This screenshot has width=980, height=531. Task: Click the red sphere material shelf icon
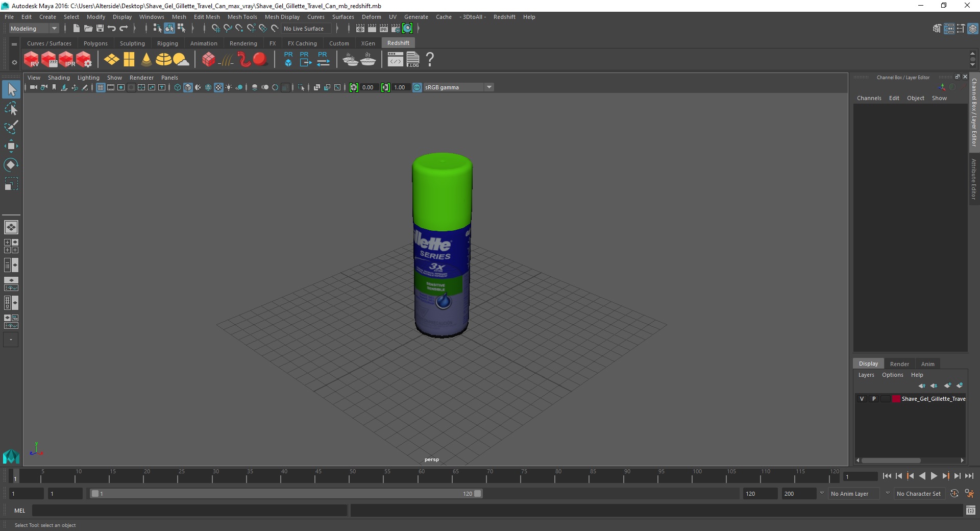260,60
